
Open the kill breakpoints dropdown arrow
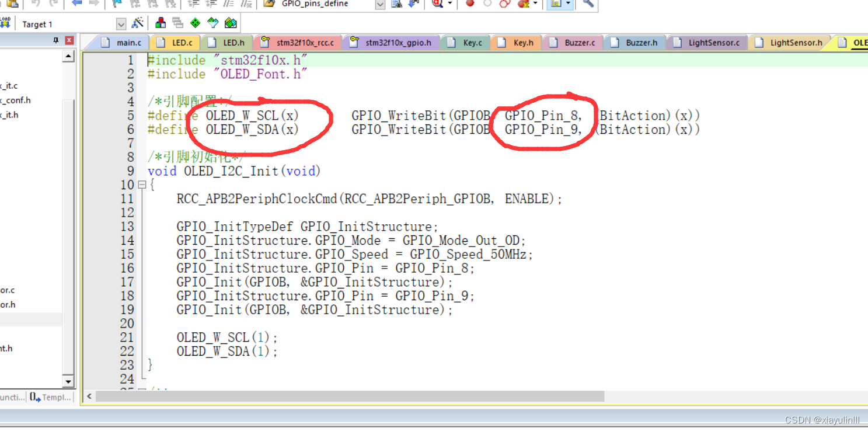tap(535, 4)
